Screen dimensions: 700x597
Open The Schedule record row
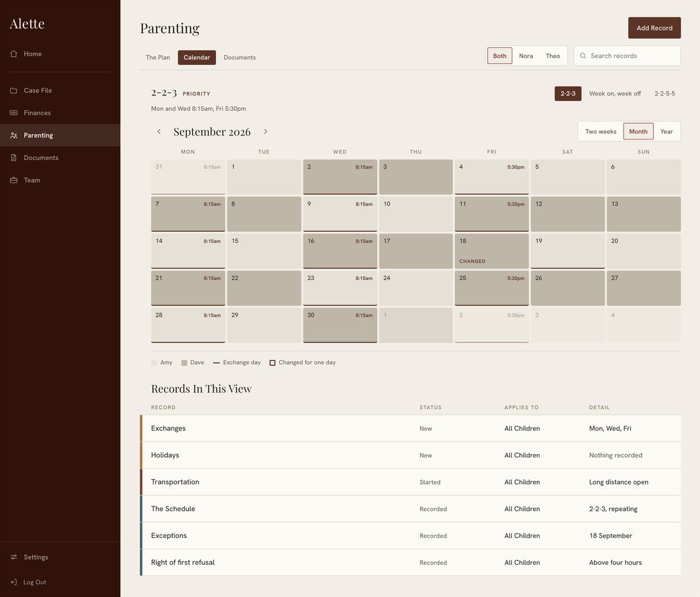tap(411, 509)
